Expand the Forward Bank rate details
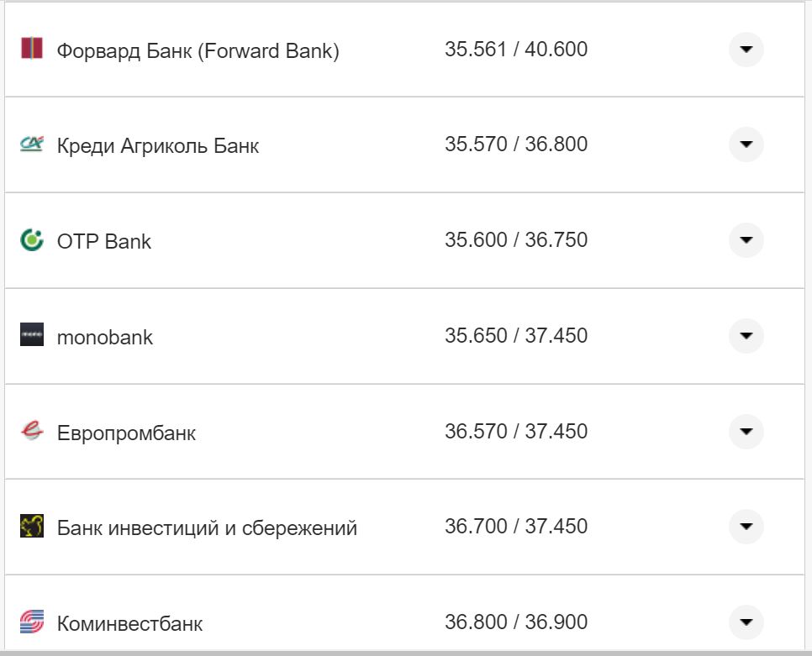Image resolution: width=812 pixels, height=656 pixels. [x=746, y=49]
